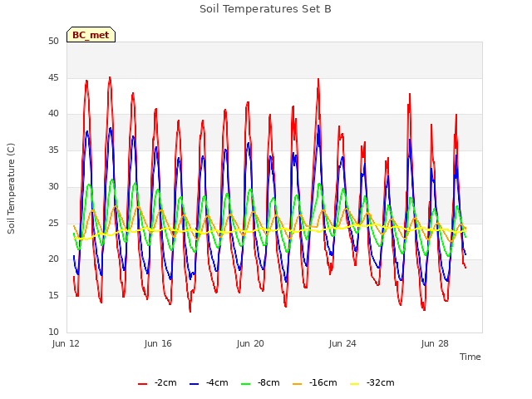Click the 45 y-axis tick label
Image resolution: width=532 pixels, height=399 pixels.
[x=53, y=77]
